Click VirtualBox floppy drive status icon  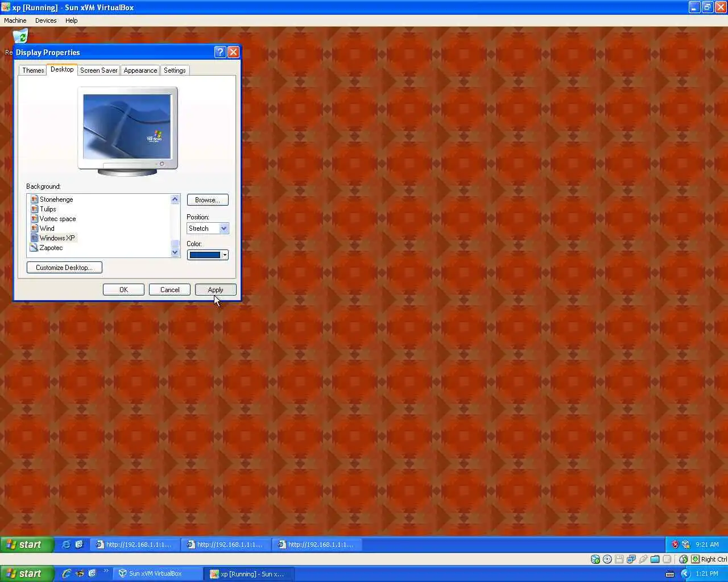(x=619, y=559)
